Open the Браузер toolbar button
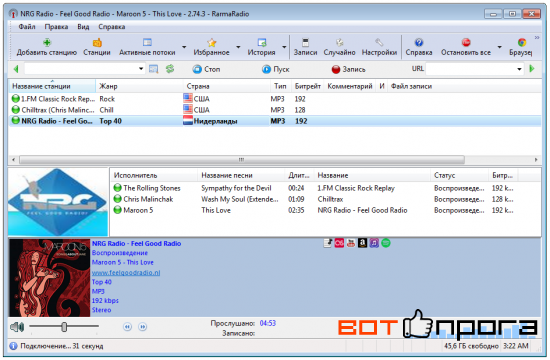The width and height of the screenshot is (550, 360). coord(521,47)
